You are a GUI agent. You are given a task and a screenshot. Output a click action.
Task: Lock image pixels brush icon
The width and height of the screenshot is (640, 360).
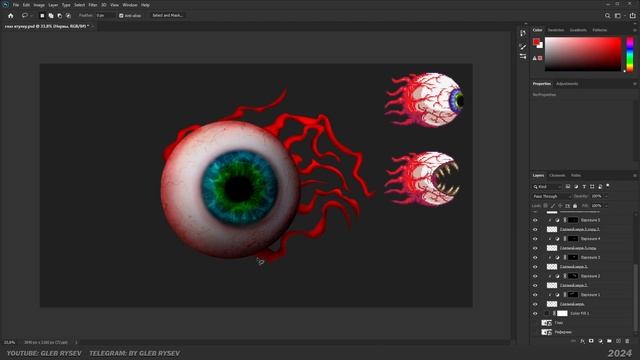click(x=553, y=206)
